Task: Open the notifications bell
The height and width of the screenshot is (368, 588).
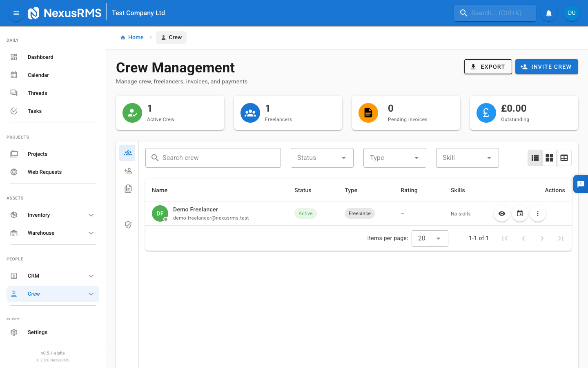Action: click(549, 13)
